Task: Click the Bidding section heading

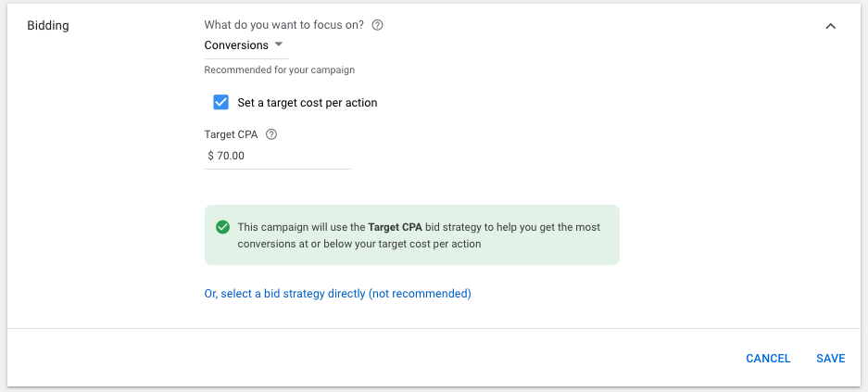Action: 48,26
